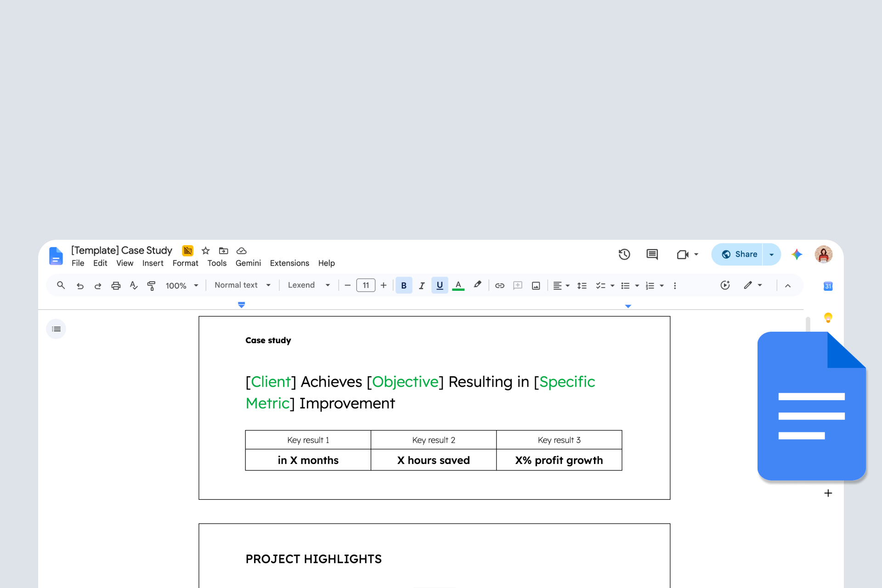Screen dimensions: 882x588
Task: Open the Normal text styles dropdown
Action: [243, 285]
